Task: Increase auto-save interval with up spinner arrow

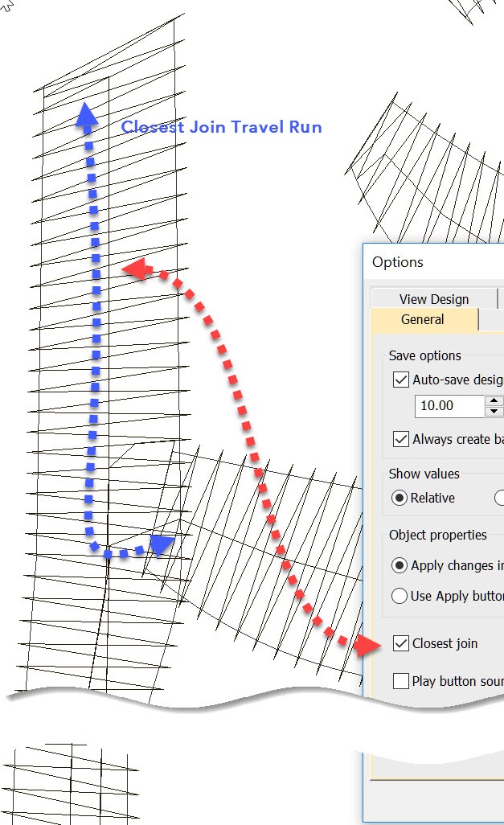Action: click(x=494, y=400)
